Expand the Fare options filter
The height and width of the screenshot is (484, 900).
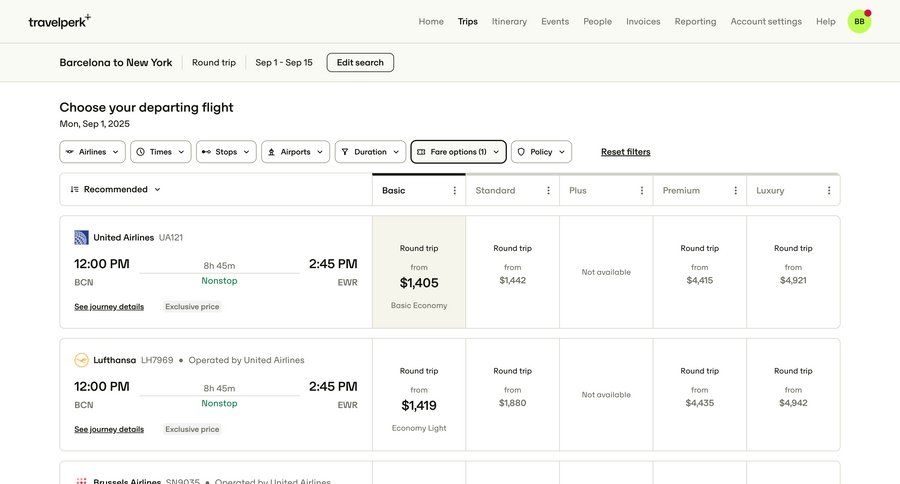(x=458, y=152)
